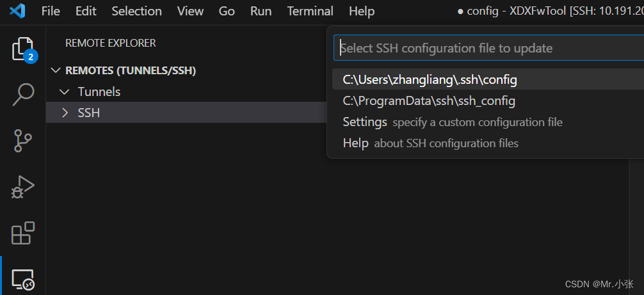The height and width of the screenshot is (295, 644).
Task: Open the Selection menu
Action: point(136,11)
